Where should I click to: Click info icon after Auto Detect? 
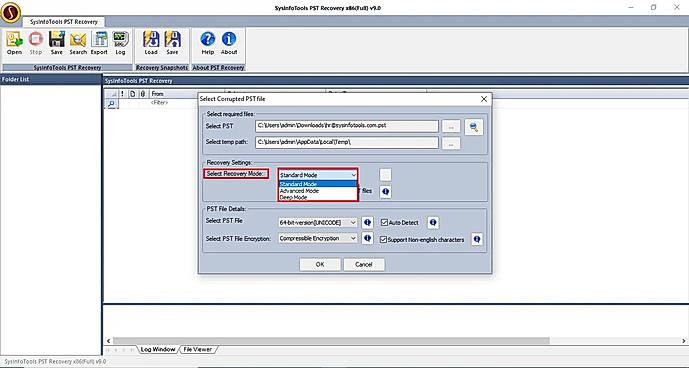[x=433, y=223]
